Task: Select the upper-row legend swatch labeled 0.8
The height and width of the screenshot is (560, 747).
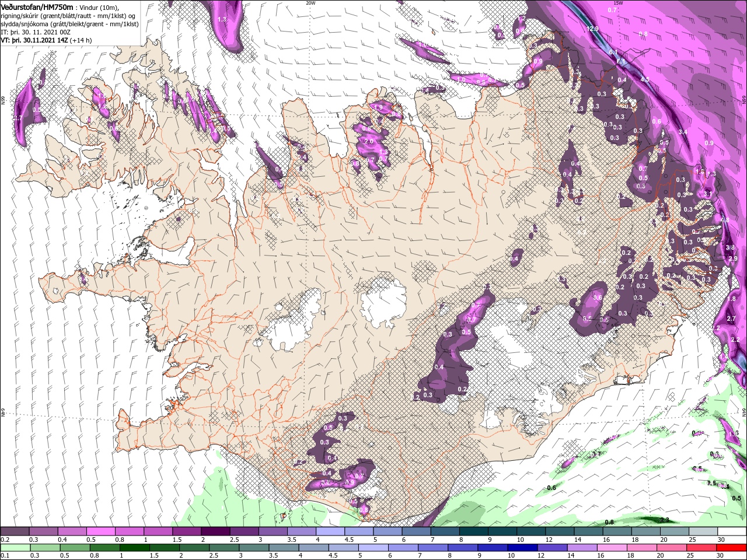Action: pos(130,531)
